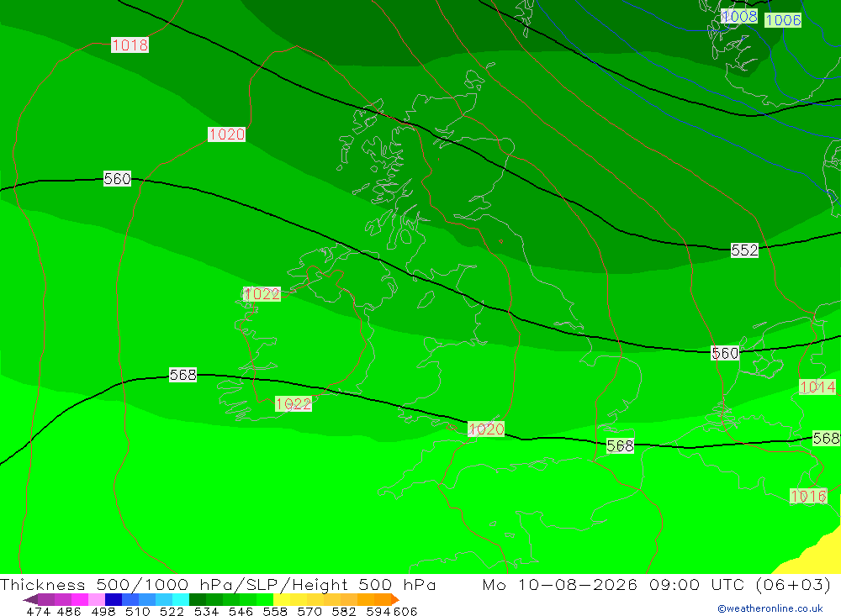Click the '(06+03)' forecast run text
The image size is (841, 616).
(x=793, y=584)
